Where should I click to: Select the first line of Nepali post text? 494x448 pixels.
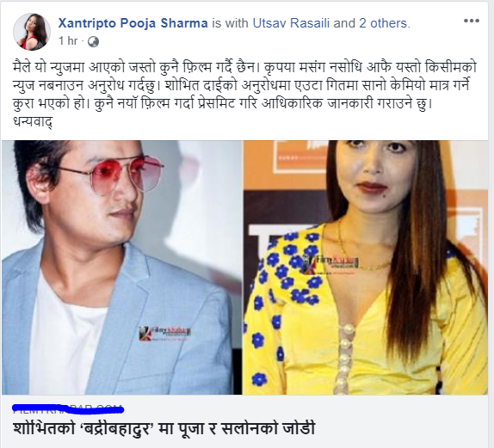244,68
